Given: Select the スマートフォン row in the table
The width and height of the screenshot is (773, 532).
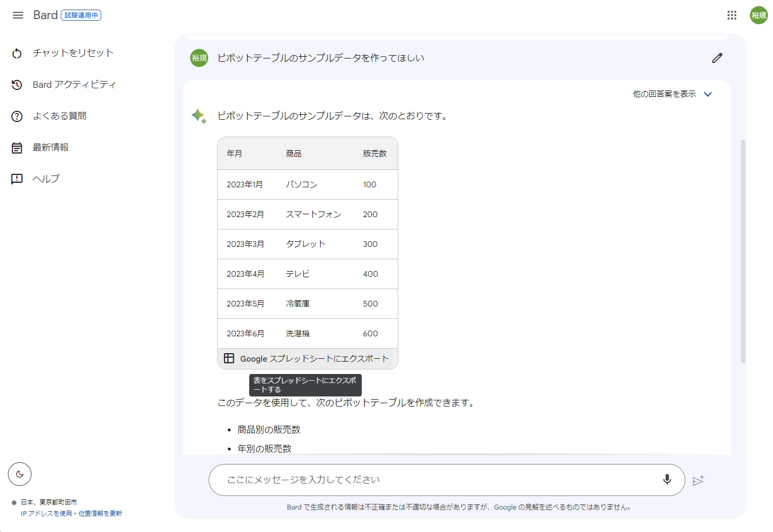Looking at the screenshot, I should pos(307,214).
